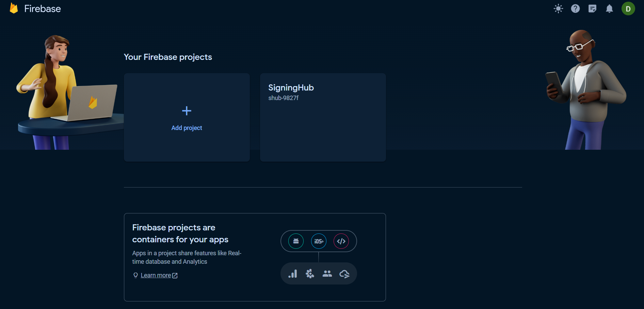Viewport: 644px width, 309px height.
Task: Click the Your Firebase projects heading
Action: pyautogui.click(x=168, y=57)
